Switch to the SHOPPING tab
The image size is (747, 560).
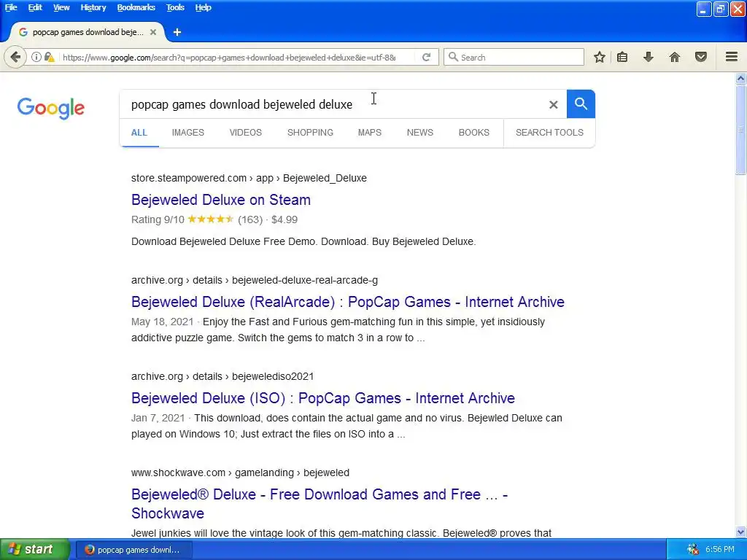coord(310,133)
